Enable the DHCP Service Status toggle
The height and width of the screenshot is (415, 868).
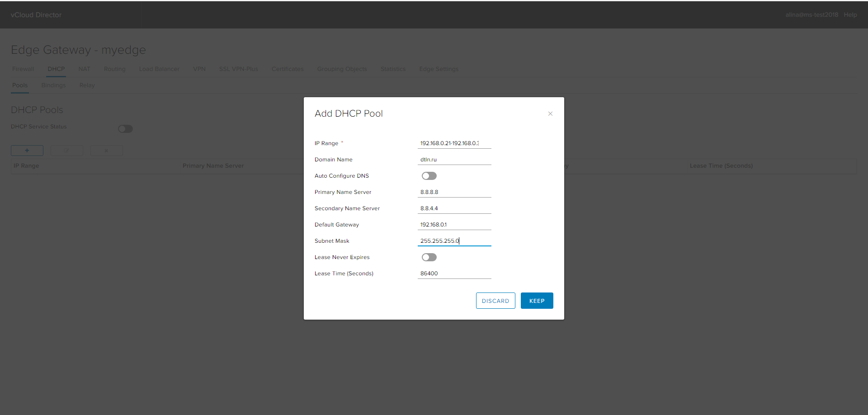(125, 128)
